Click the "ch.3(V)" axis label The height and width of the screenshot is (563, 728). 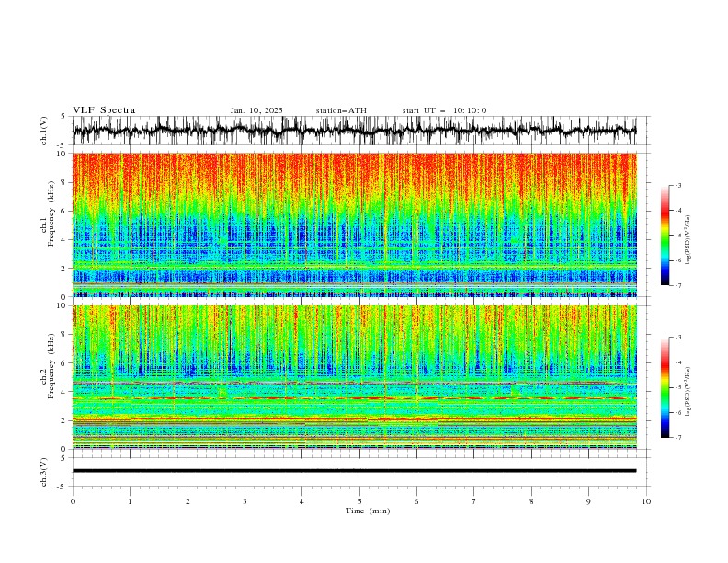[44, 472]
